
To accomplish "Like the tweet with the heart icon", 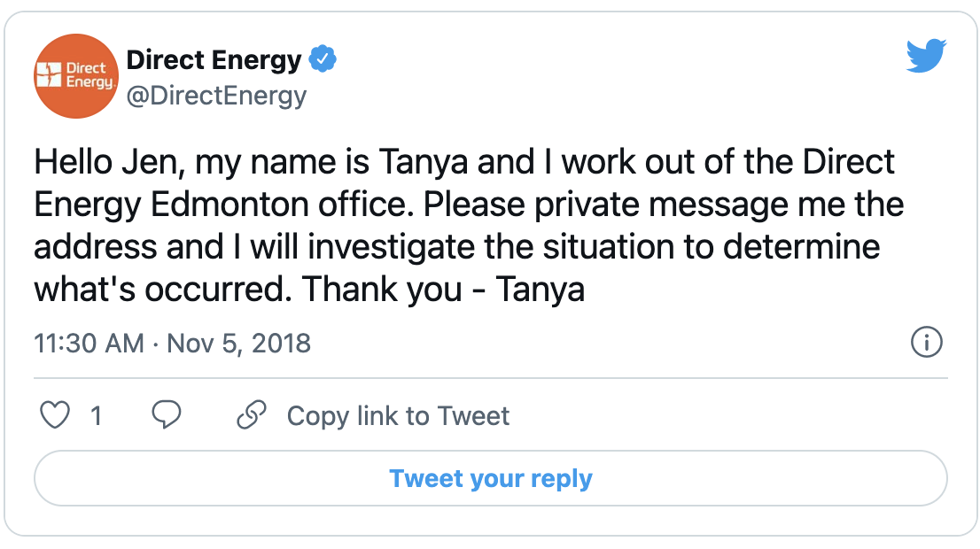I will 56,414.
